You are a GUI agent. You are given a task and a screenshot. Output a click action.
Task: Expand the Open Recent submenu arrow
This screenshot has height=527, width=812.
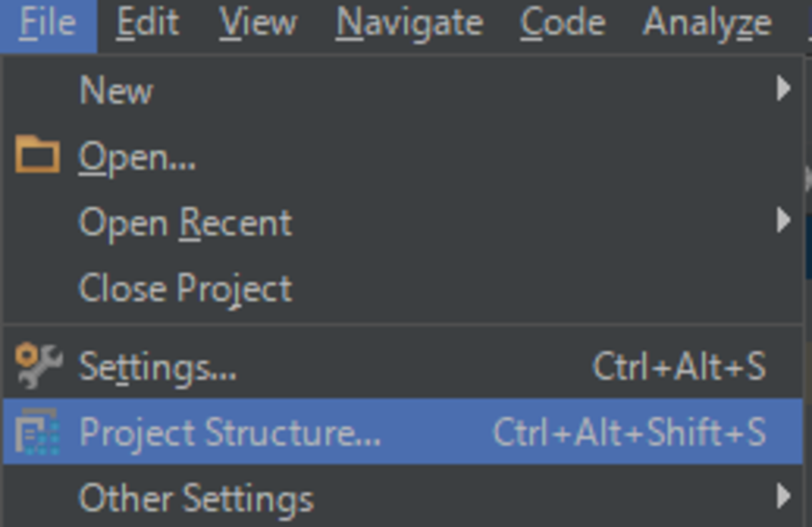coord(783,221)
